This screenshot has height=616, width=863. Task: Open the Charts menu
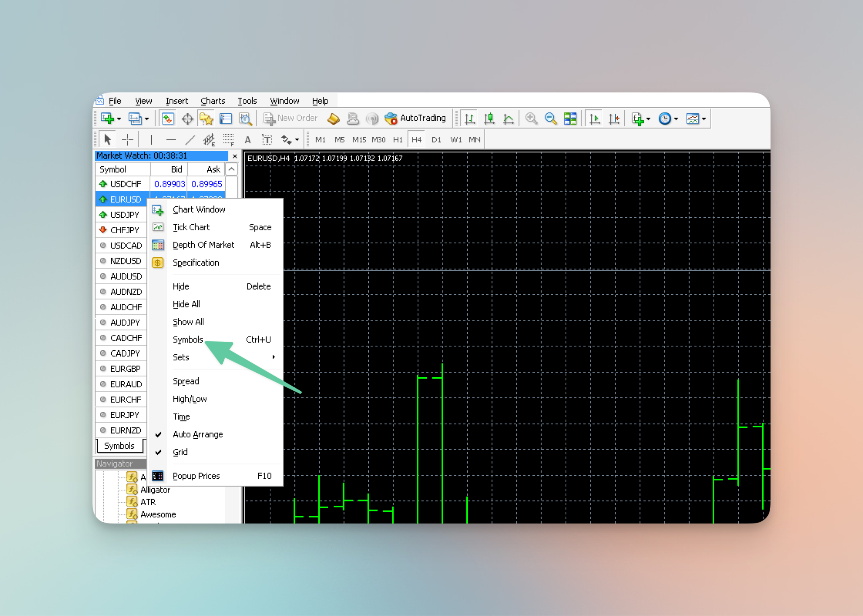tap(213, 101)
